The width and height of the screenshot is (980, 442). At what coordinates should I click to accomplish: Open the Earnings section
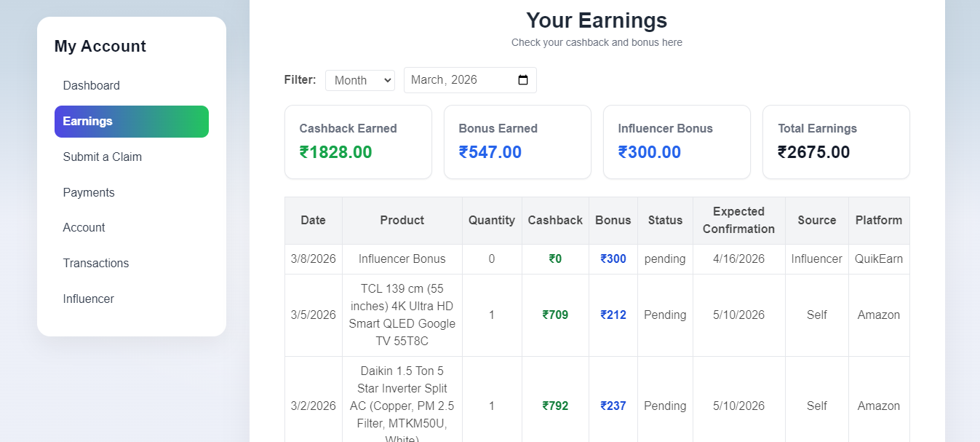click(87, 121)
